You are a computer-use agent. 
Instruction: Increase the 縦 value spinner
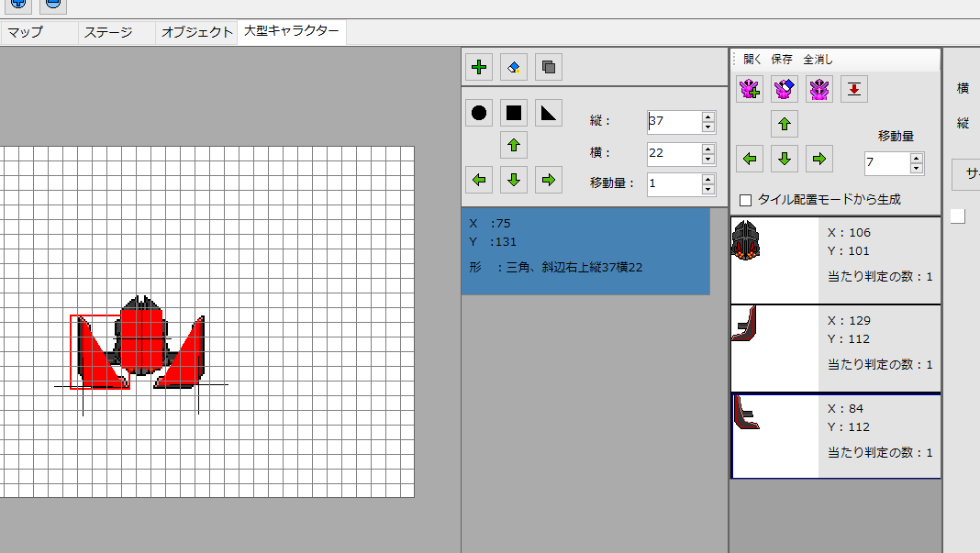tap(708, 116)
